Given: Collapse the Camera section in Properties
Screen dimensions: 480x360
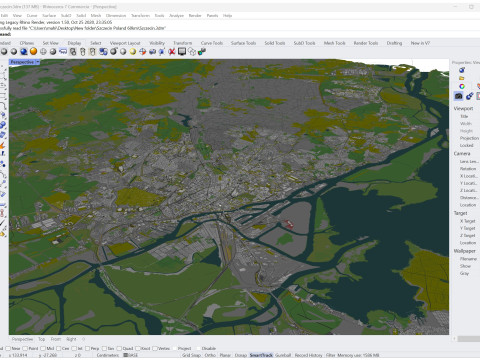Looking at the screenshot, I should tap(462, 154).
